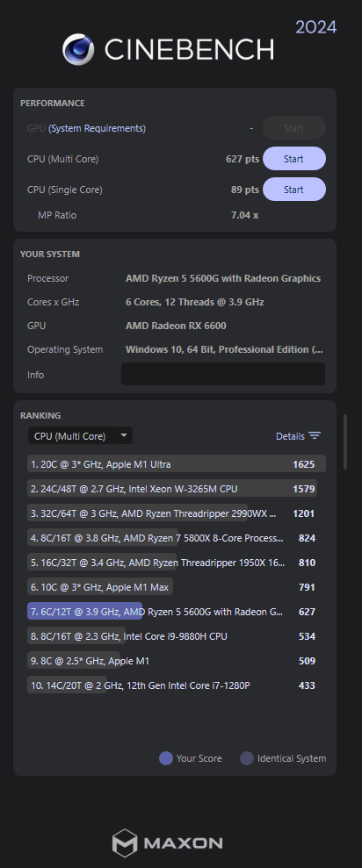Open ranking Details view
This screenshot has width=362, height=868.
pos(290,436)
